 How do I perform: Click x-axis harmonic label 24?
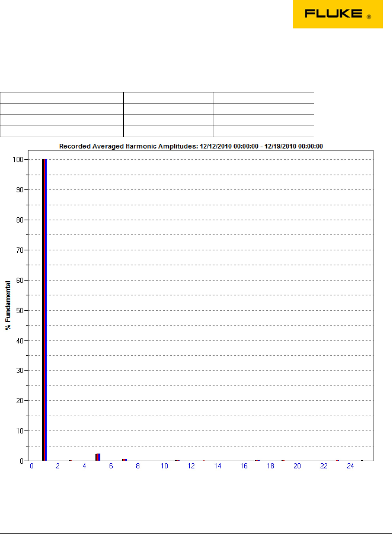tap(350, 466)
